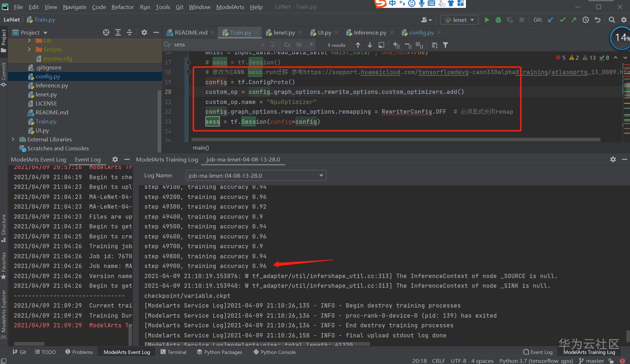Commit changes using the Git checkmark icon
Image resolution: width=630 pixels, height=364 pixels.
coord(562,20)
